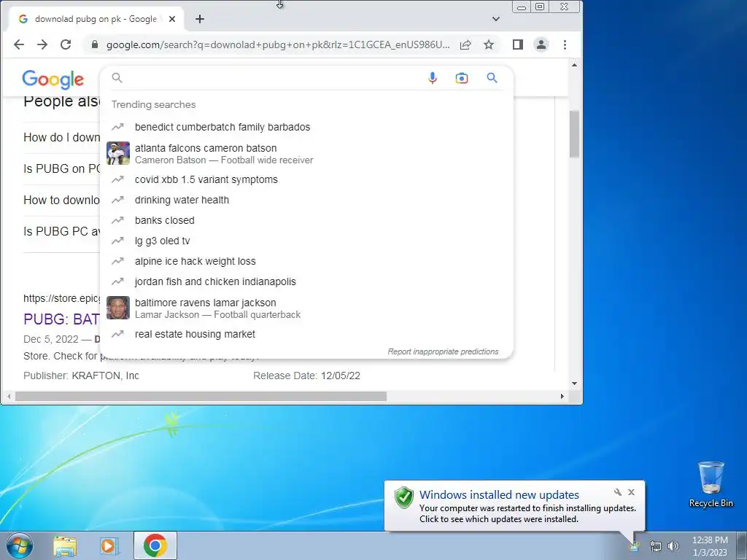Click the address bar URL
Viewport: 747px width, 560px height.
(x=278, y=44)
